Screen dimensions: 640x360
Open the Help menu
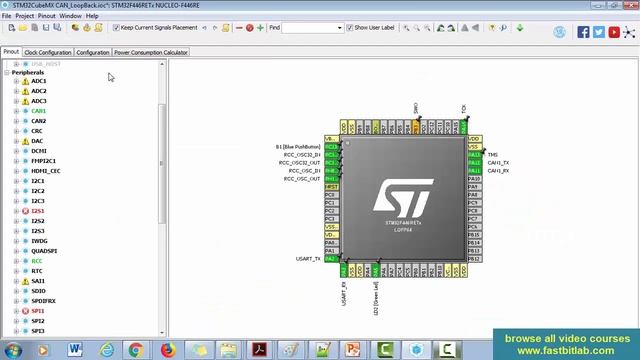click(92, 16)
